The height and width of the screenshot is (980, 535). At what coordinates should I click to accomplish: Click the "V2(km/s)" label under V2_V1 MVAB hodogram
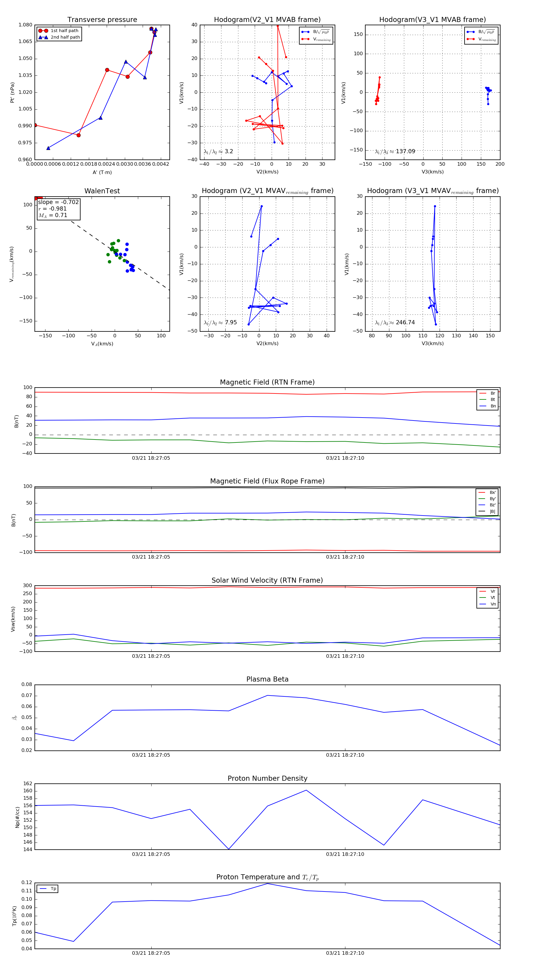(267, 172)
